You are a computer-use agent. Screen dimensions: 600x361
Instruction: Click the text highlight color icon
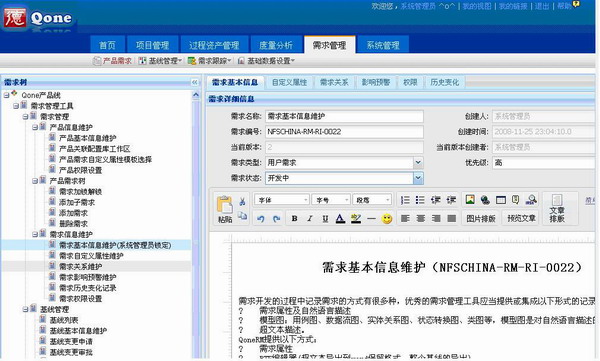point(356,219)
